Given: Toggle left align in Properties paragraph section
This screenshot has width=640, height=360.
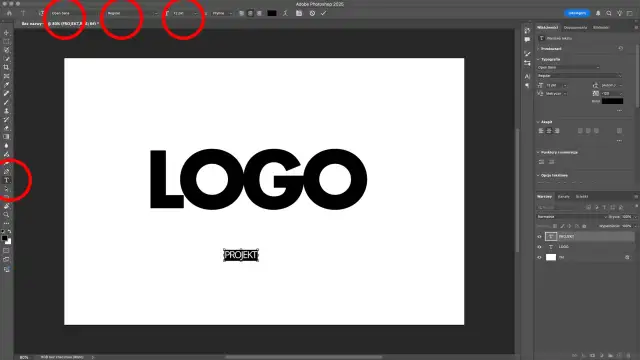Looking at the screenshot, I should point(541,131).
